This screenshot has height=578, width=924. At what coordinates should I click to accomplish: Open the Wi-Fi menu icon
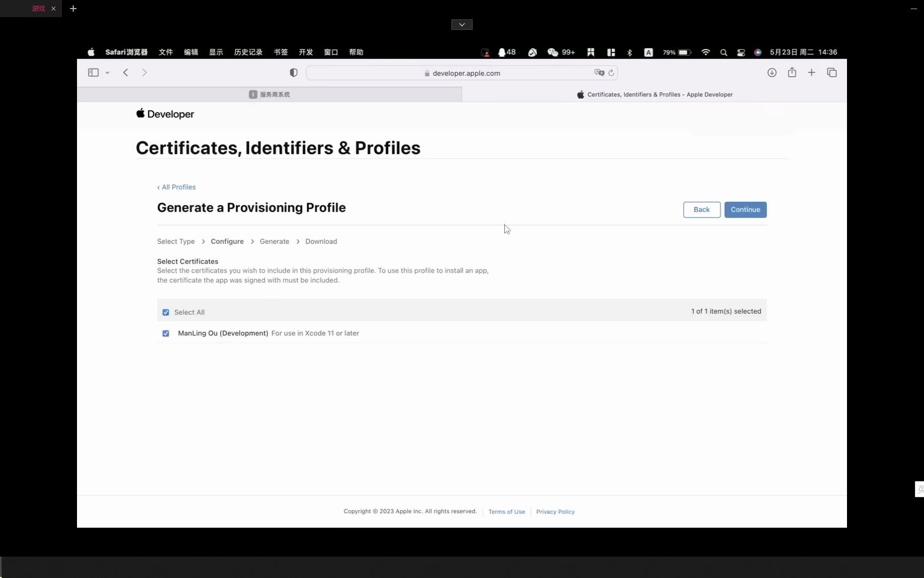pyautogui.click(x=706, y=52)
